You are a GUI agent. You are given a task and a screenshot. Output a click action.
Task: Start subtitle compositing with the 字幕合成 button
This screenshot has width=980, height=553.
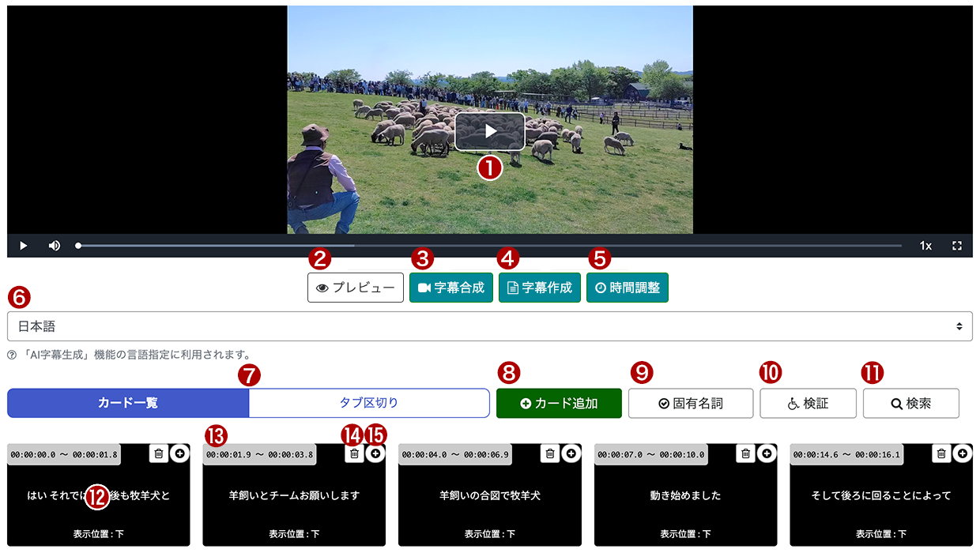[450, 288]
